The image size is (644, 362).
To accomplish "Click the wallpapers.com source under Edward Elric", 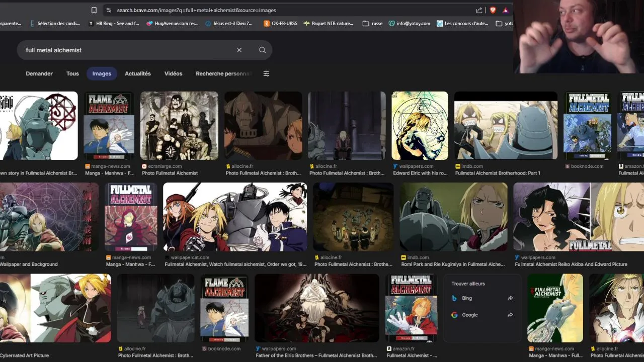I will coord(413,166).
